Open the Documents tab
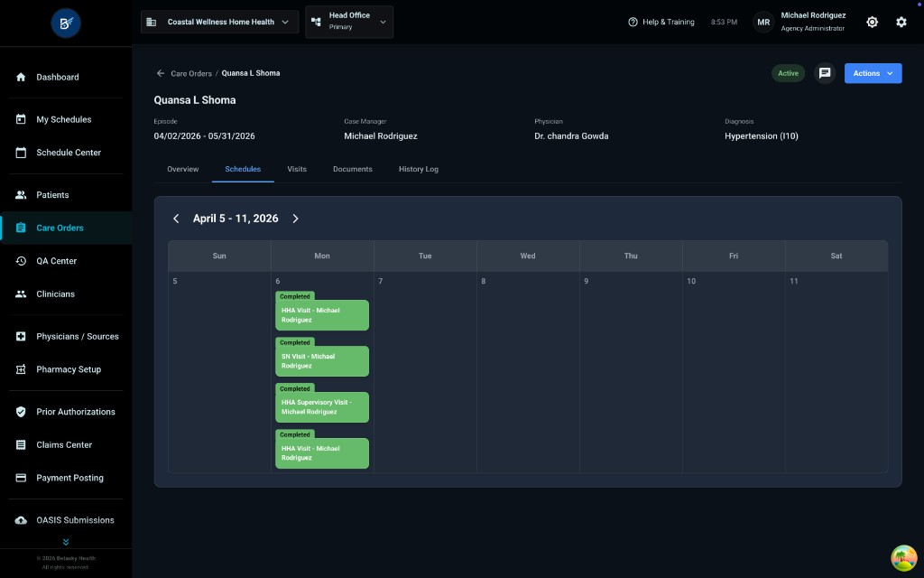The width and height of the screenshot is (924, 578). pyautogui.click(x=353, y=169)
